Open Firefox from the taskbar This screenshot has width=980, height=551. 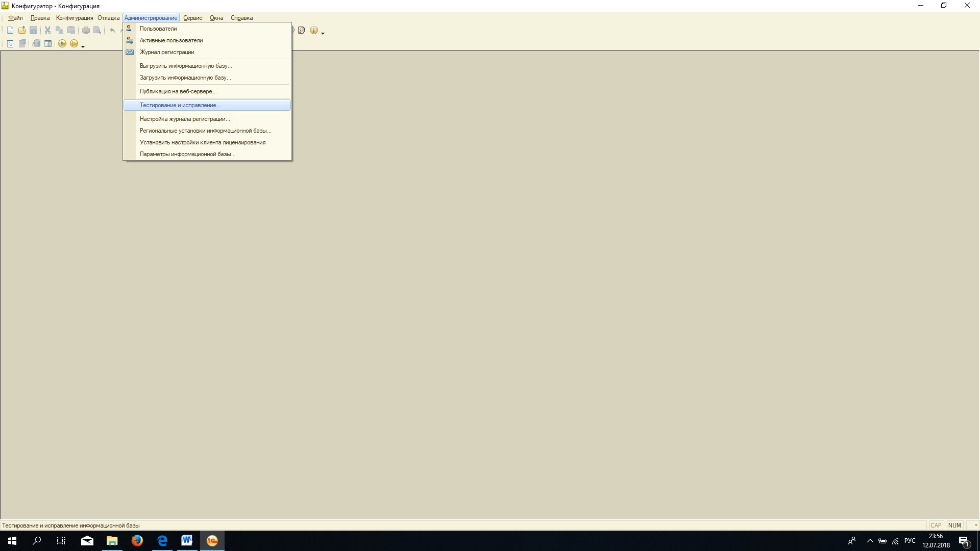(137, 541)
